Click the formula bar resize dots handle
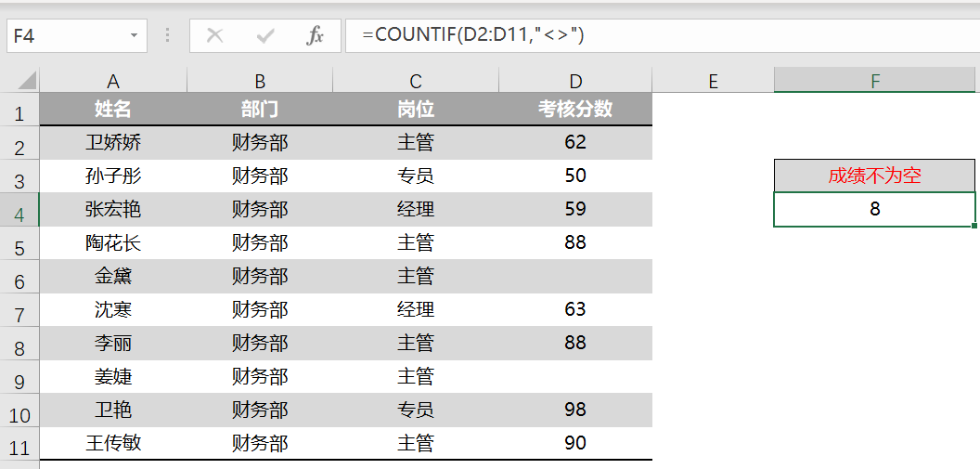 click(x=167, y=35)
